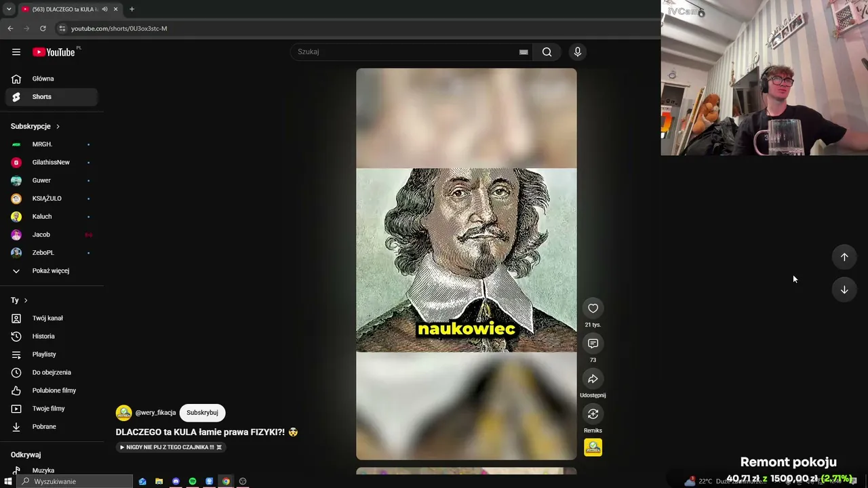868x488 pixels.
Task: Like the short with the heart icon
Action: click(593, 308)
